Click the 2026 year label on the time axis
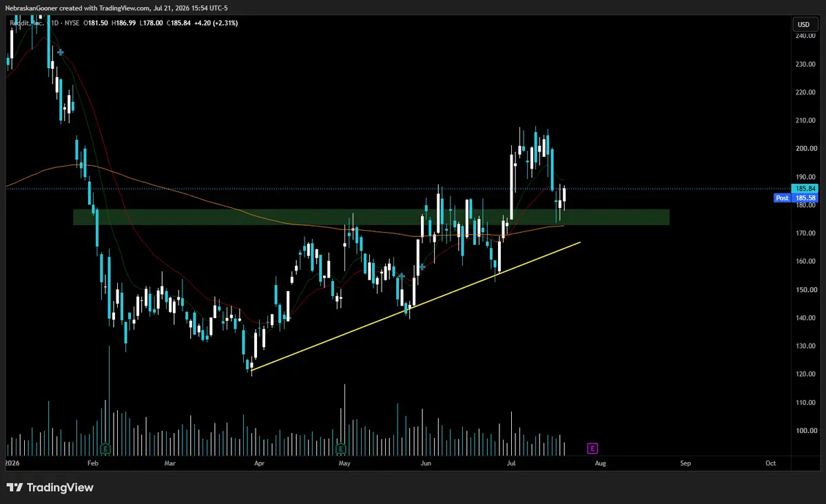Viewport: 826px width, 504px height. [12, 463]
